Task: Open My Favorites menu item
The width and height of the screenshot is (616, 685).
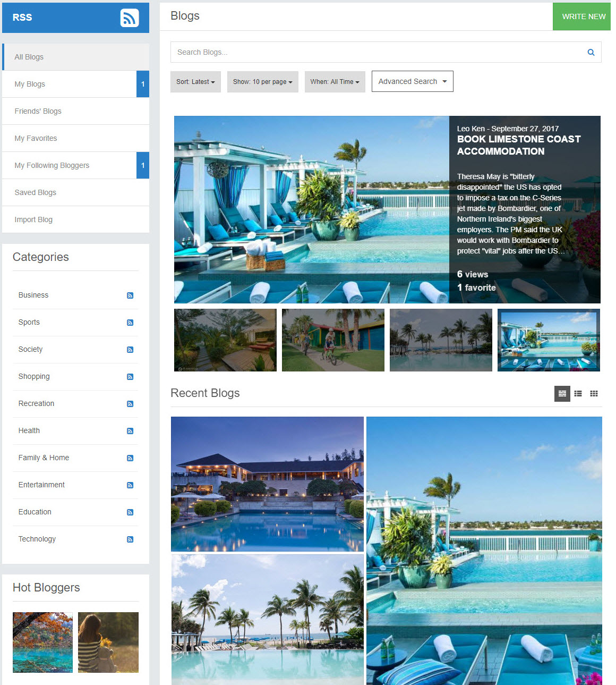Action: [x=75, y=138]
